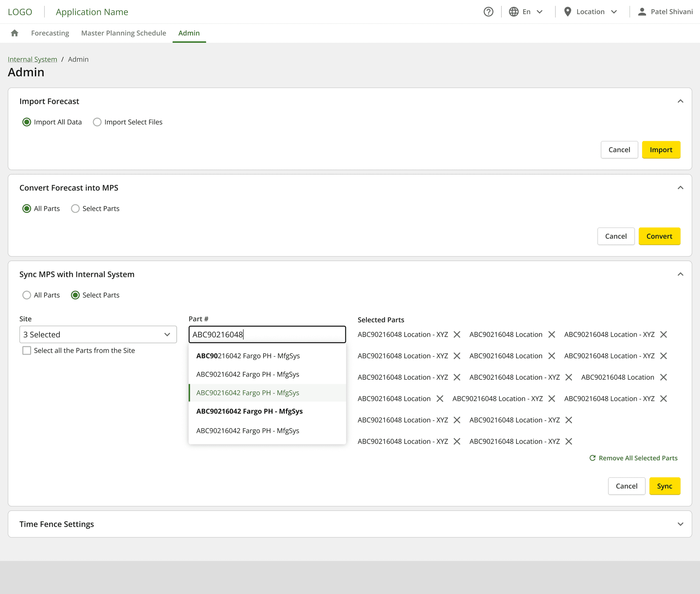
Task: Remove the first selected part chip with X
Action: coord(457,335)
